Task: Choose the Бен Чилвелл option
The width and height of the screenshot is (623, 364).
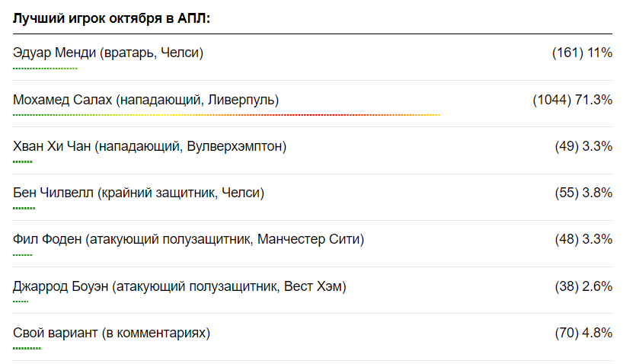Action: point(139,193)
